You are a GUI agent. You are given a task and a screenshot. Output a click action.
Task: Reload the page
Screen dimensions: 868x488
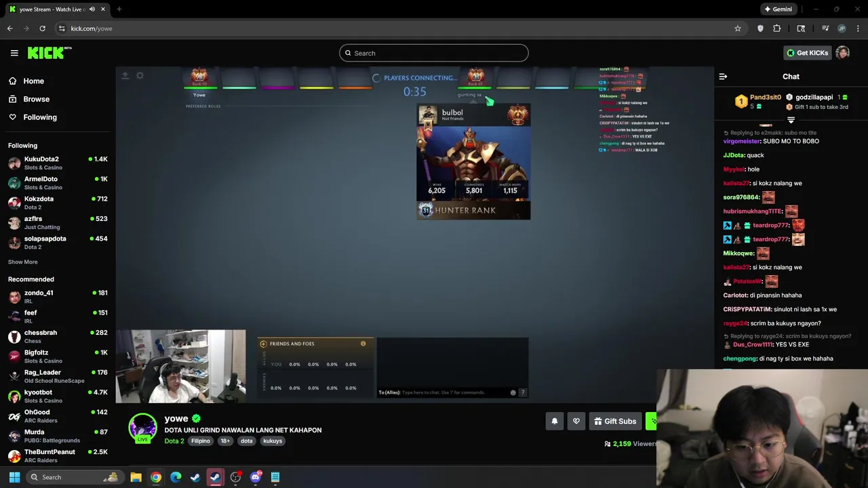click(42, 28)
